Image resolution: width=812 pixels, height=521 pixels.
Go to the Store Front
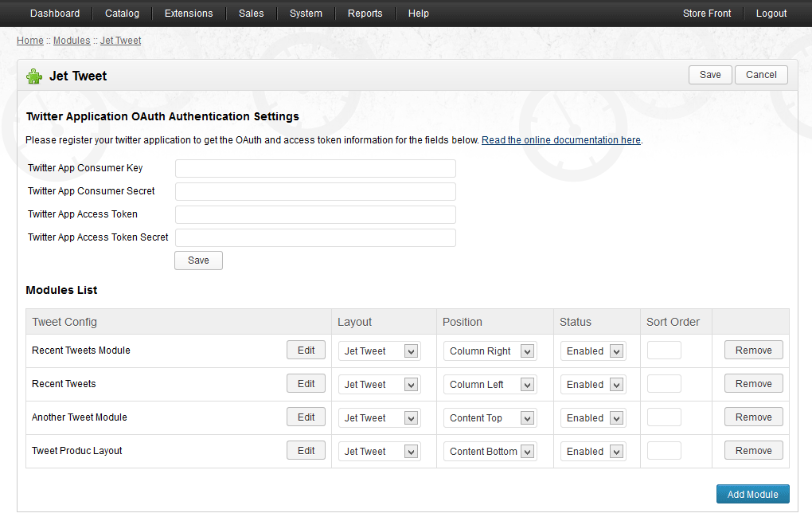click(x=707, y=14)
